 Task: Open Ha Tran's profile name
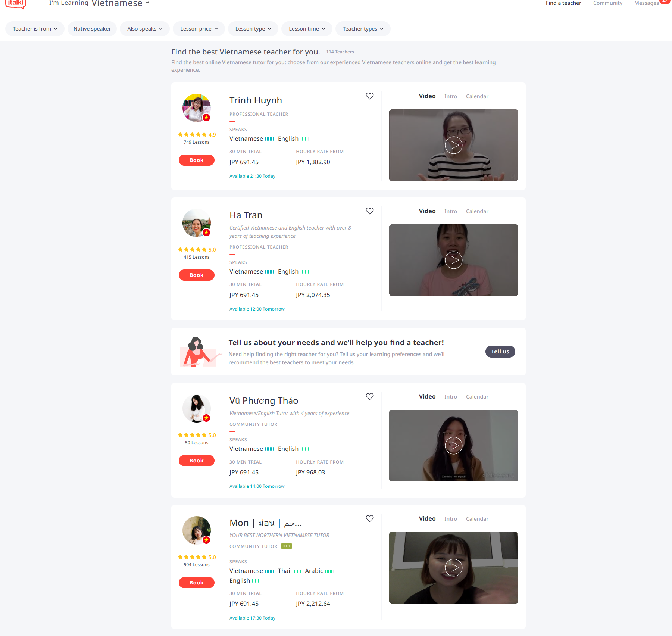click(246, 215)
